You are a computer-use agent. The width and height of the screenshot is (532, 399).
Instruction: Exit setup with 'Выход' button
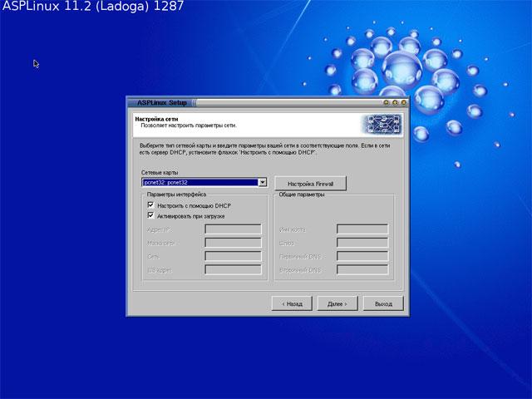click(383, 303)
